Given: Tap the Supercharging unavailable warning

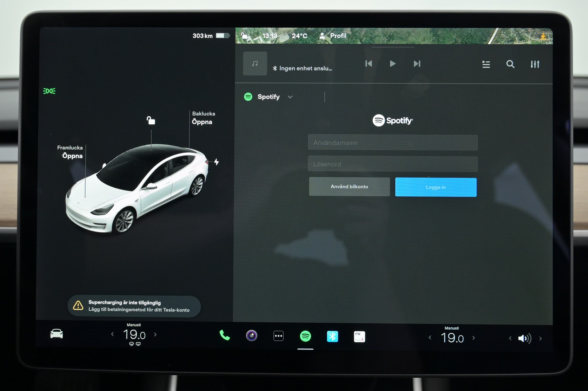Looking at the screenshot, I should pos(134,306).
